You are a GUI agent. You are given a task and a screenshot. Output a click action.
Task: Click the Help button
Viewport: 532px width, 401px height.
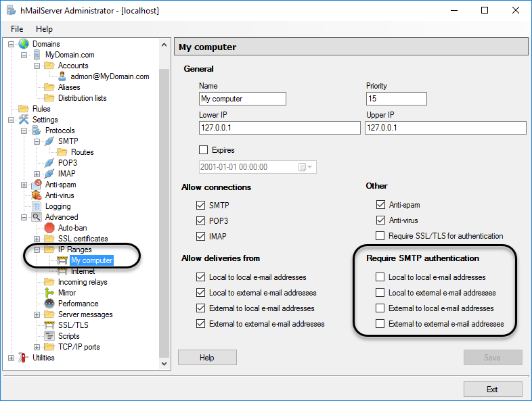tap(207, 358)
